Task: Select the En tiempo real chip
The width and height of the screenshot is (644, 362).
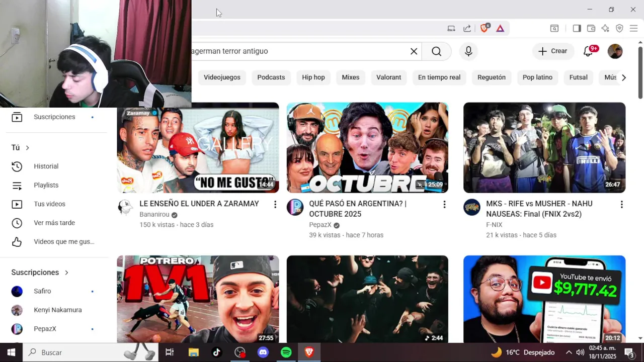Action: pyautogui.click(x=439, y=77)
